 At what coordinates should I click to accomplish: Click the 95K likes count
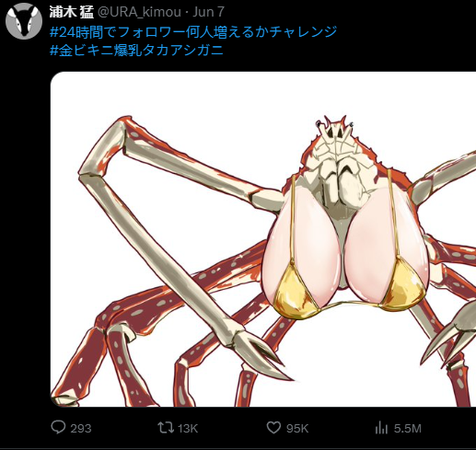tap(297, 429)
